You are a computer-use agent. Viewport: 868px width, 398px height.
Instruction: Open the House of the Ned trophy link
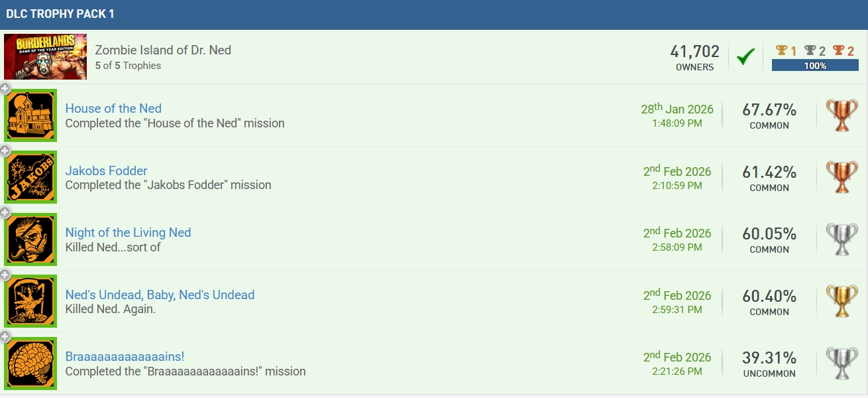(113, 109)
